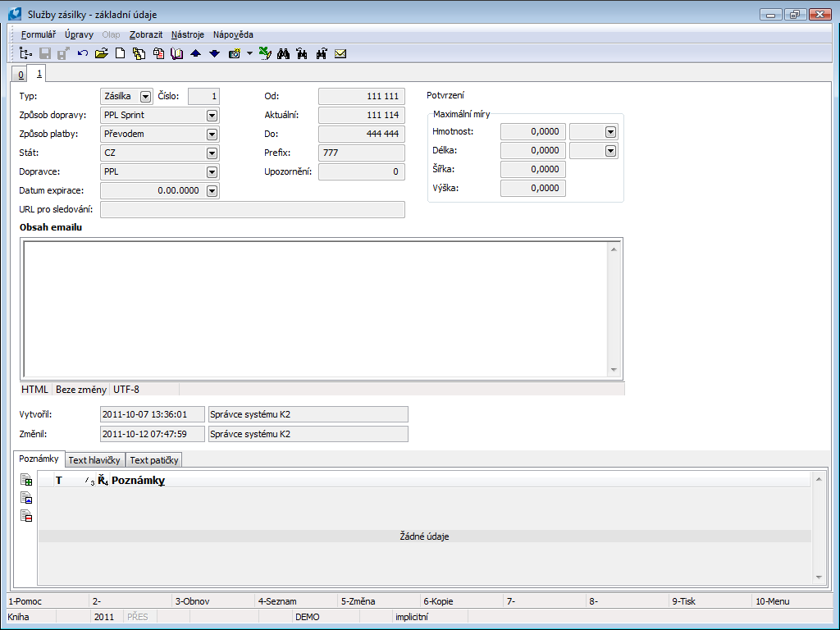This screenshot has width=840, height=630.
Task: Click the open folder toolbar icon
Action: (102, 54)
